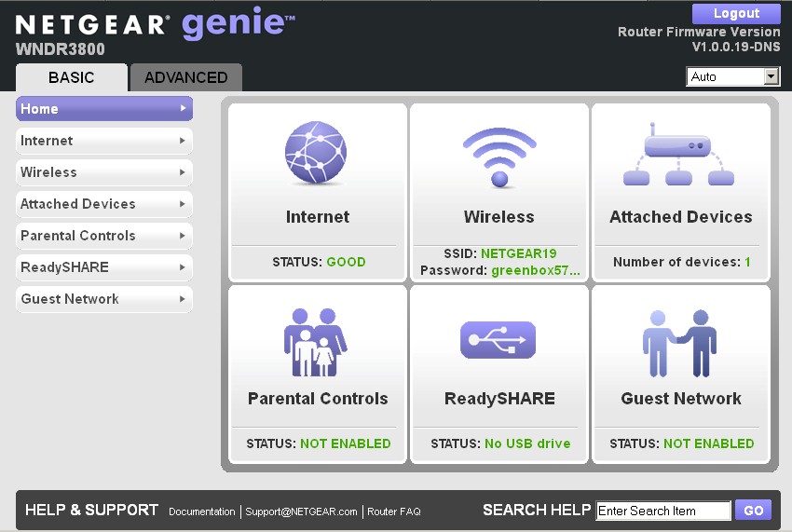
Task: Open the Auto language dropdown
Action: pos(733,76)
